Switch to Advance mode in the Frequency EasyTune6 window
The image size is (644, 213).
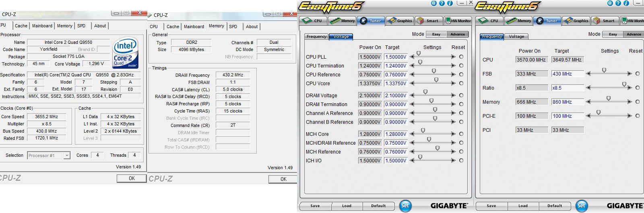coord(634,35)
